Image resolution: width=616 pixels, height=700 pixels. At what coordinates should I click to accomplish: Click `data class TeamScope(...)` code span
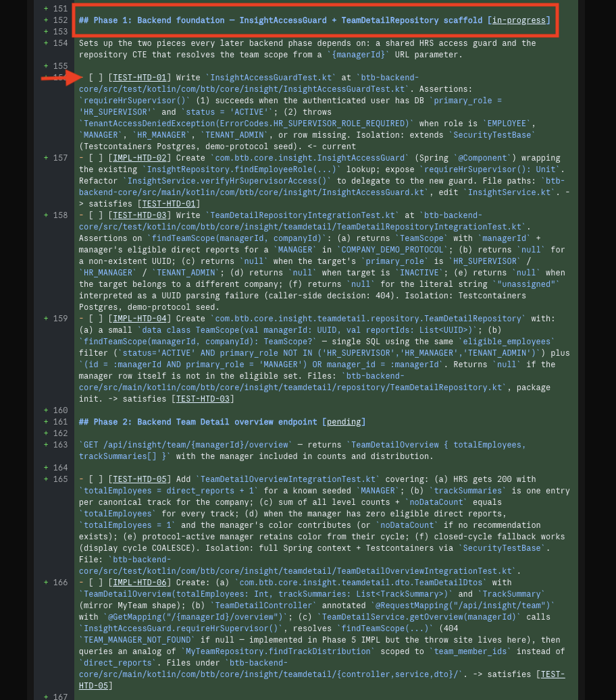tap(307, 330)
